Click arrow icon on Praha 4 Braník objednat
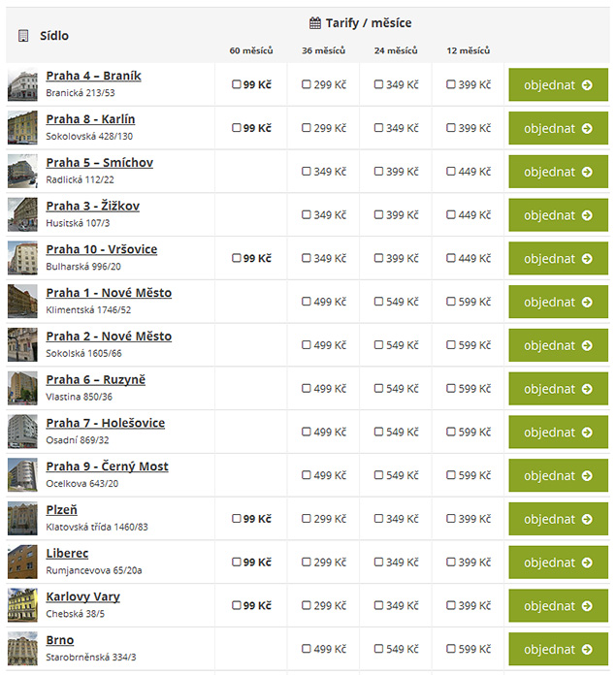Viewport: 616px width, 675px height. click(x=587, y=85)
